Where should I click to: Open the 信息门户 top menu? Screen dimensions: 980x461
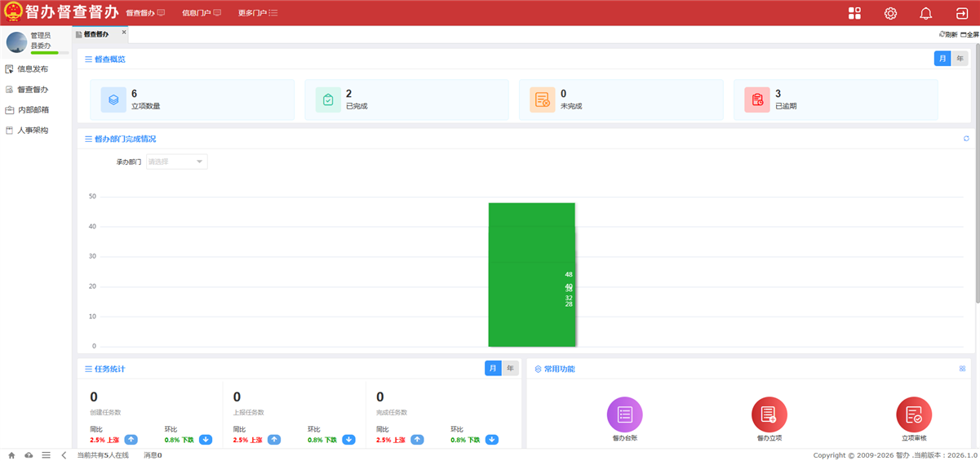[x=201, y=13]
